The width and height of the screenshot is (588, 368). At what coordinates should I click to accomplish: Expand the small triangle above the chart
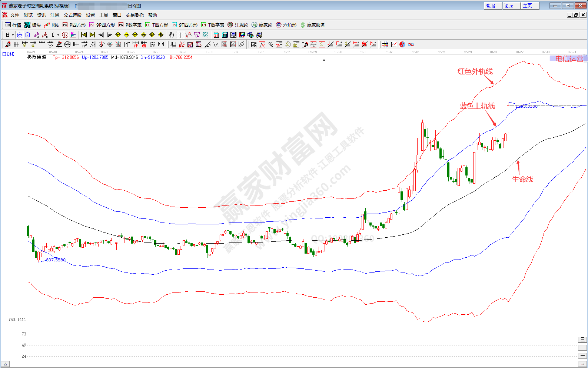tap(324, 60)
